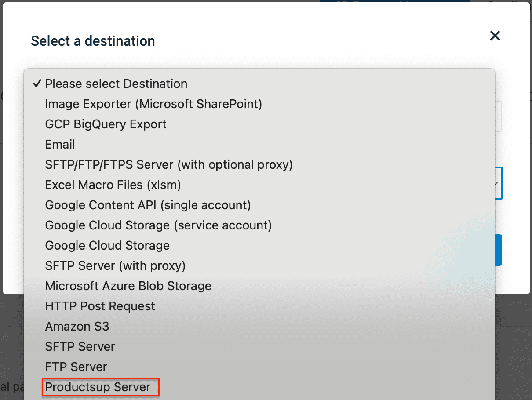532x400 pixels.
Task: Close the Select a destination dialog
Action: (x=495, y=36)
